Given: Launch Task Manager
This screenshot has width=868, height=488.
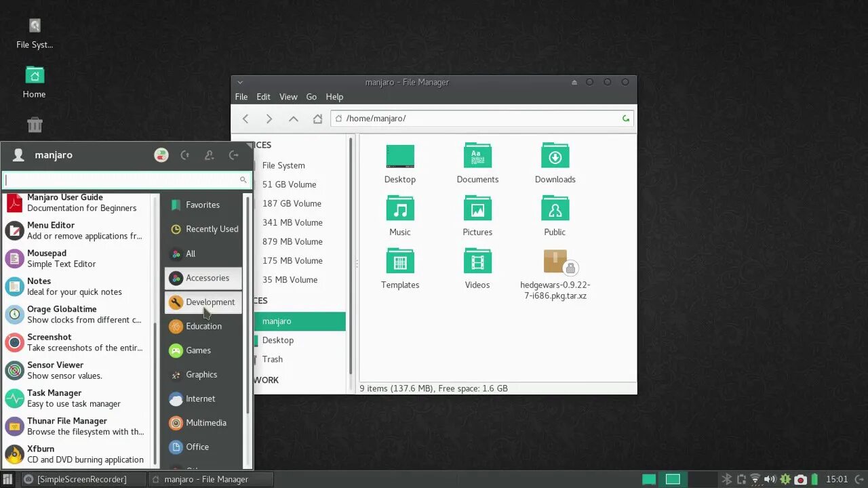Looking at the screenshot, I should pos(76,398).
